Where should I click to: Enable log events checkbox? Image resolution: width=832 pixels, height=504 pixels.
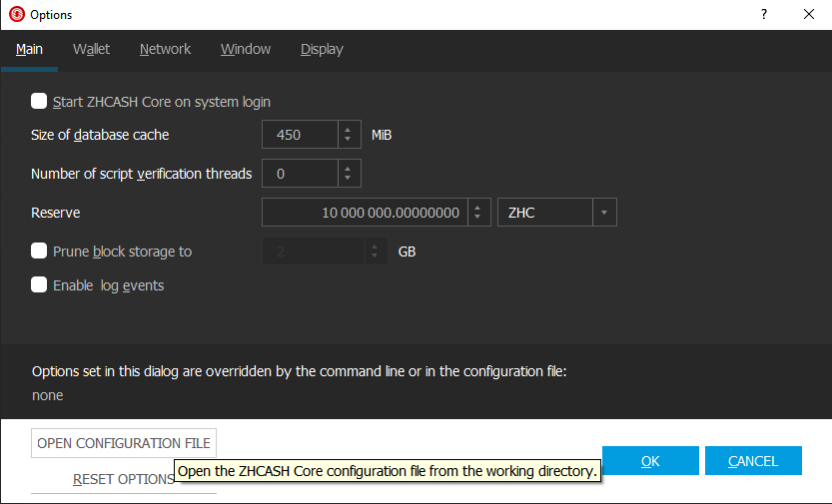pyautogui.click(x=39, y=284)
